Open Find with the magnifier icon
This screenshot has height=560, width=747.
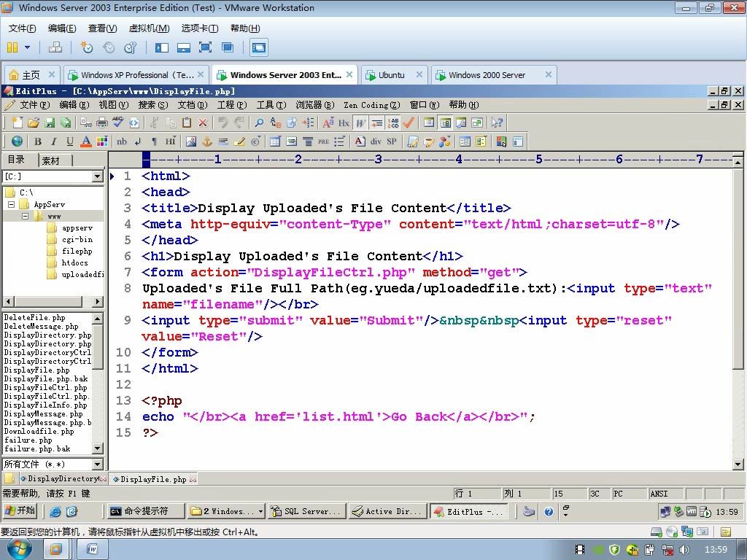pos(259,122)
